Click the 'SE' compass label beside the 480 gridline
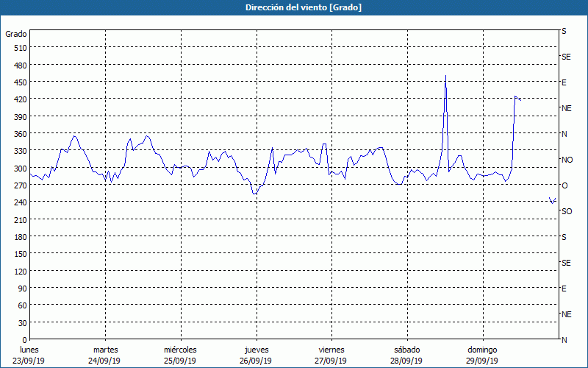 (x=566, y=57)
